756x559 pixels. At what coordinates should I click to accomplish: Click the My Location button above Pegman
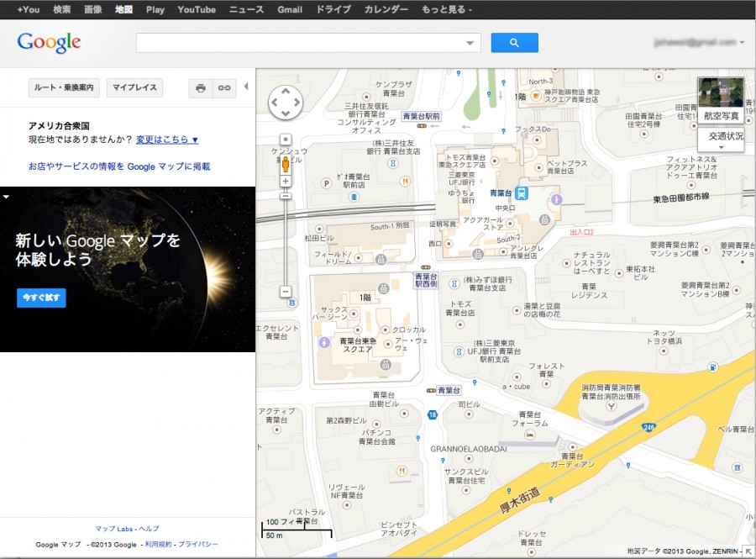point(286,140)
